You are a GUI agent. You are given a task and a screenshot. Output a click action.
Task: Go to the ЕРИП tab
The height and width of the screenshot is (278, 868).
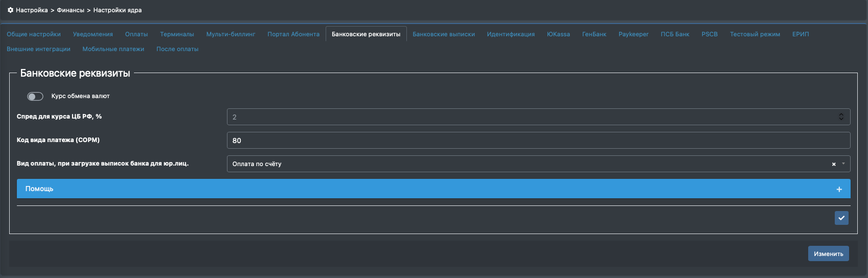[x=801, y=34]
